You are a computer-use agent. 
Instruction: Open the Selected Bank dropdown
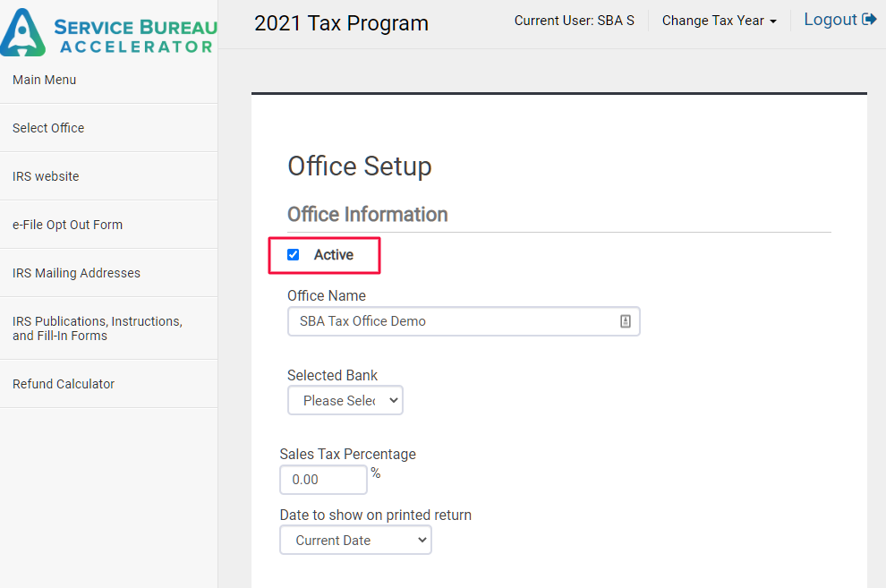[x=345, y=401]
